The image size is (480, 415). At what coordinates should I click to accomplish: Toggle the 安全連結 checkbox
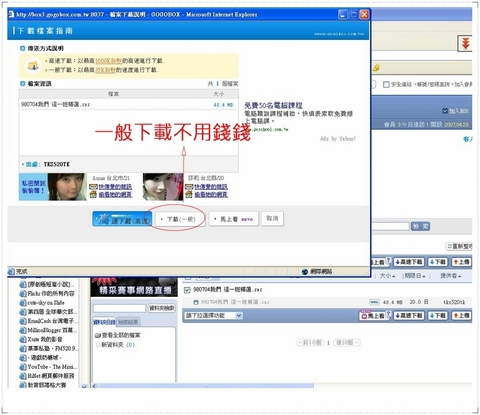click(x=386, y=84)
